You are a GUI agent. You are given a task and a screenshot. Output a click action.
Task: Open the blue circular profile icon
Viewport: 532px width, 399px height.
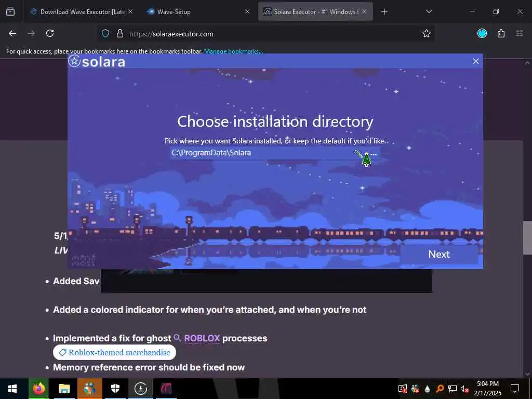coord(482,33)
